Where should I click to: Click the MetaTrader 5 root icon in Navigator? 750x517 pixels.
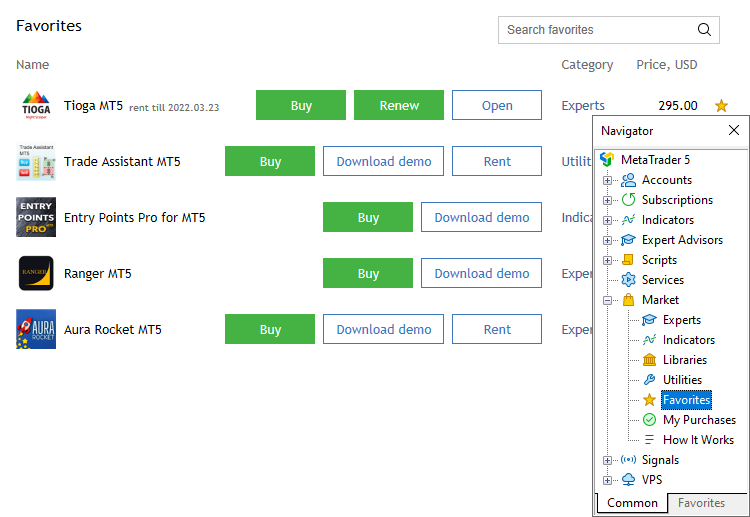(607, 159)
